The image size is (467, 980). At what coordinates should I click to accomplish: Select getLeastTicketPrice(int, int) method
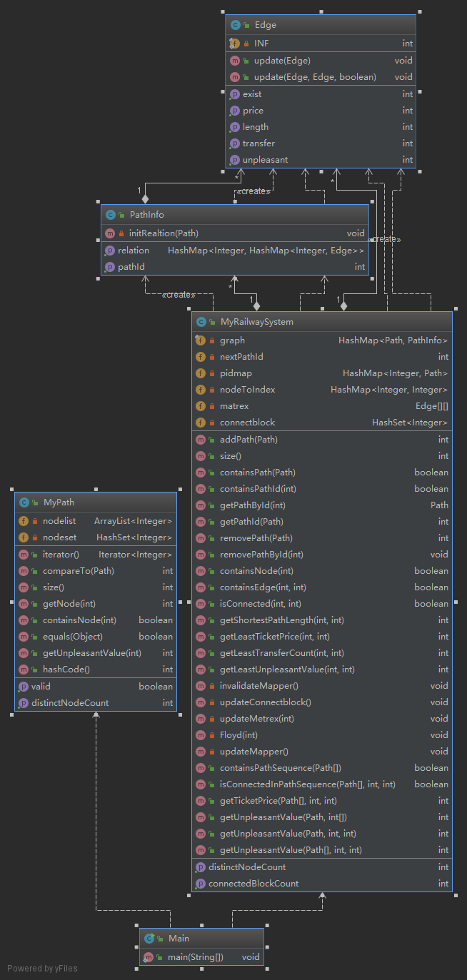pyautogui.click(x=322, y=637)
